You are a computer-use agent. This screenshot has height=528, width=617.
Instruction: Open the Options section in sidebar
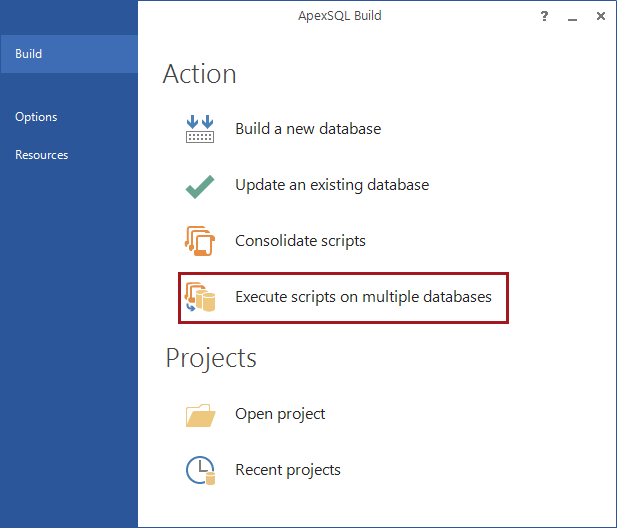pos(36,117)
